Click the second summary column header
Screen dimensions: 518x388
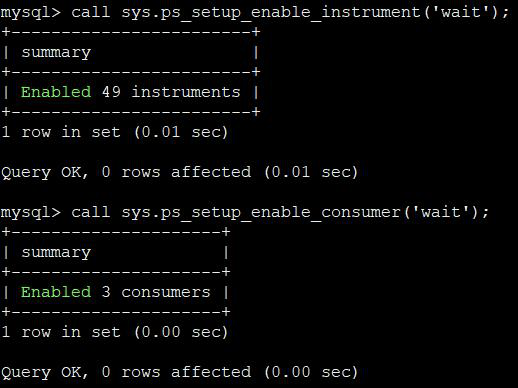pos(56,253)
